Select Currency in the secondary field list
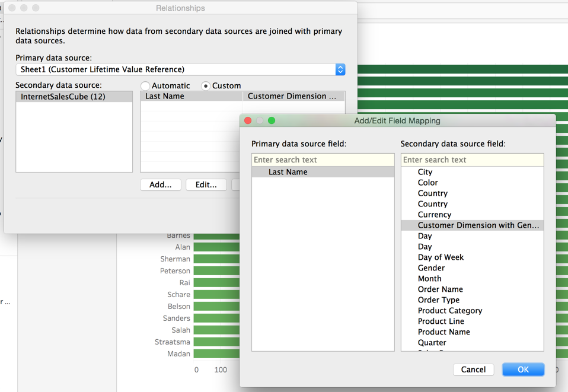This screenshot has width=568, height=392. coord(473,215)
